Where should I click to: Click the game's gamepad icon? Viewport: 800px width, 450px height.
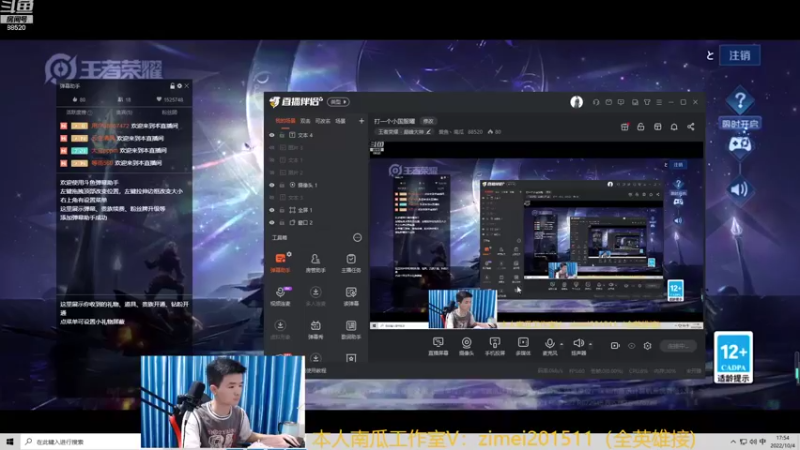[739, 144]
